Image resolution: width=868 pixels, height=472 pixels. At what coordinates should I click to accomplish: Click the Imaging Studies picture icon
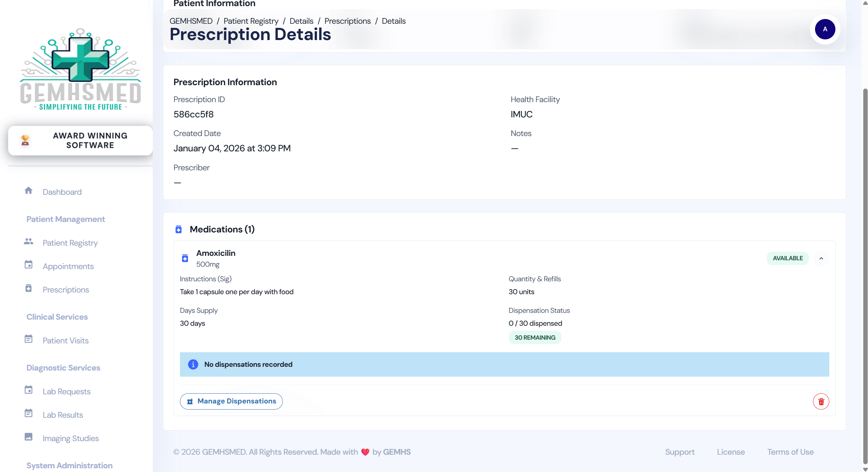[x=29, y=437]
